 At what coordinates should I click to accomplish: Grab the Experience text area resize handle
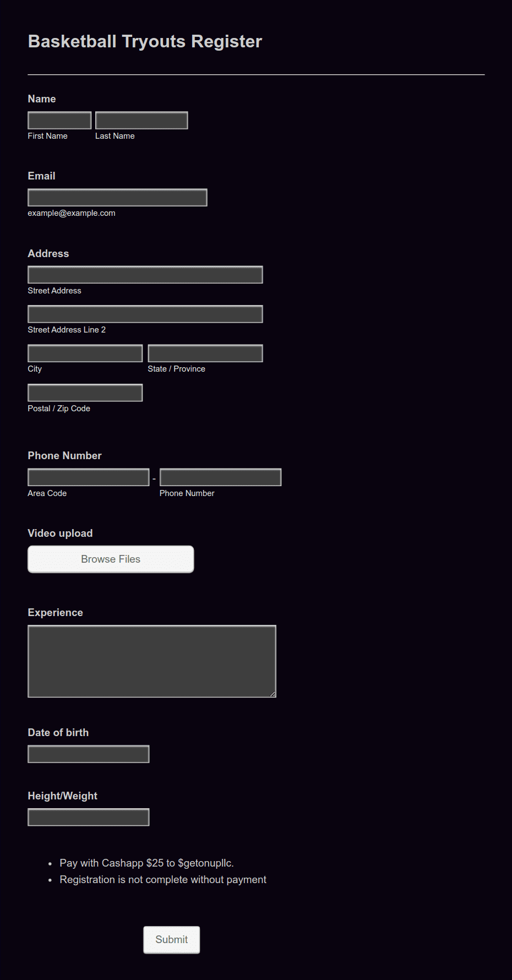pyautogui.click(x=273, y=694)
